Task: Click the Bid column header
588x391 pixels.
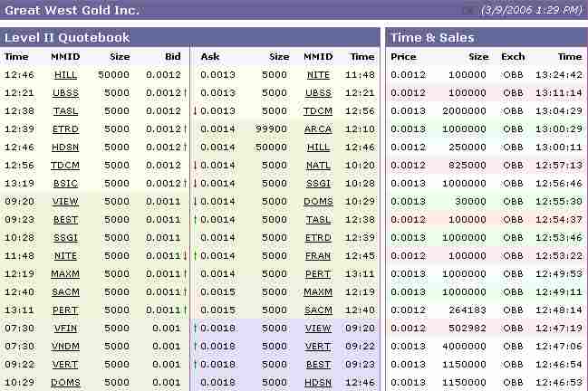Action: coord(173,56)
